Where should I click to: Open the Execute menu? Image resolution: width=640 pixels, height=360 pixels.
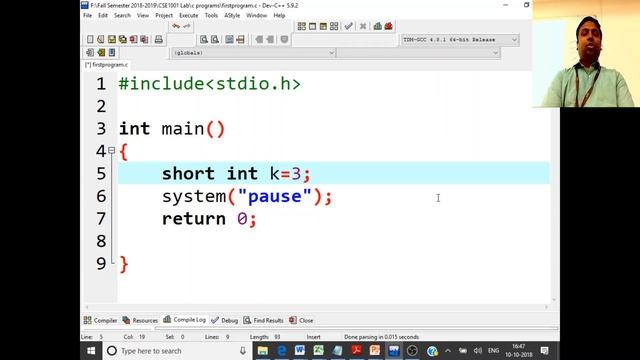click(189, 16)
